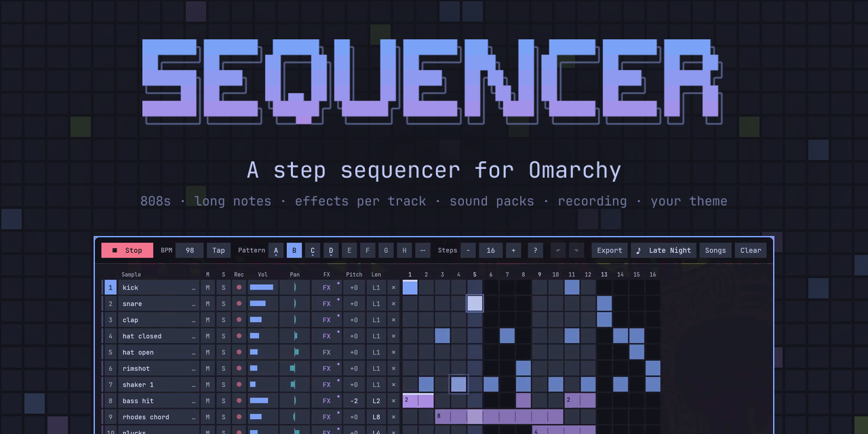
Task: Open sample picker for kick via …
Action: 194,288
